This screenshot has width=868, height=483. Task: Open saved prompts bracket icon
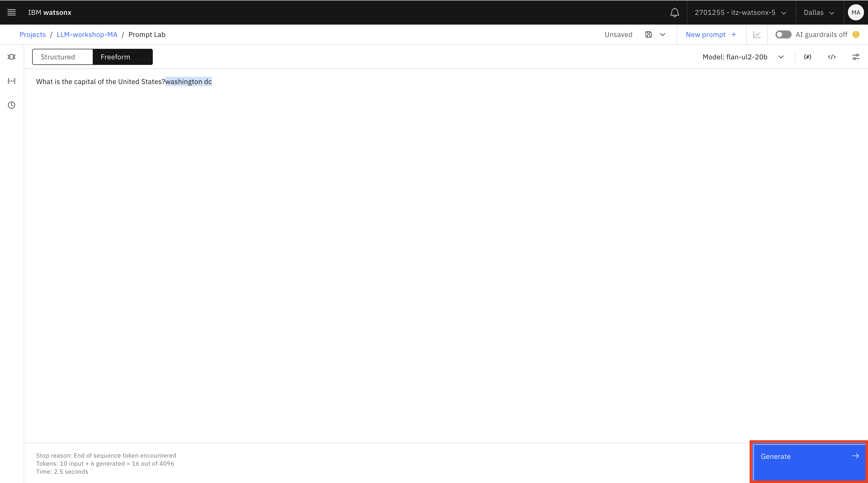12,81
